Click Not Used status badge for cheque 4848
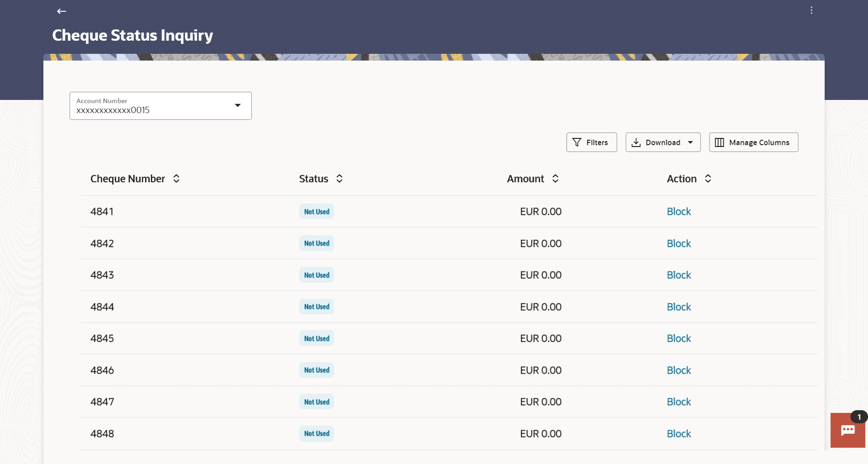 click(x=316, y=434)
